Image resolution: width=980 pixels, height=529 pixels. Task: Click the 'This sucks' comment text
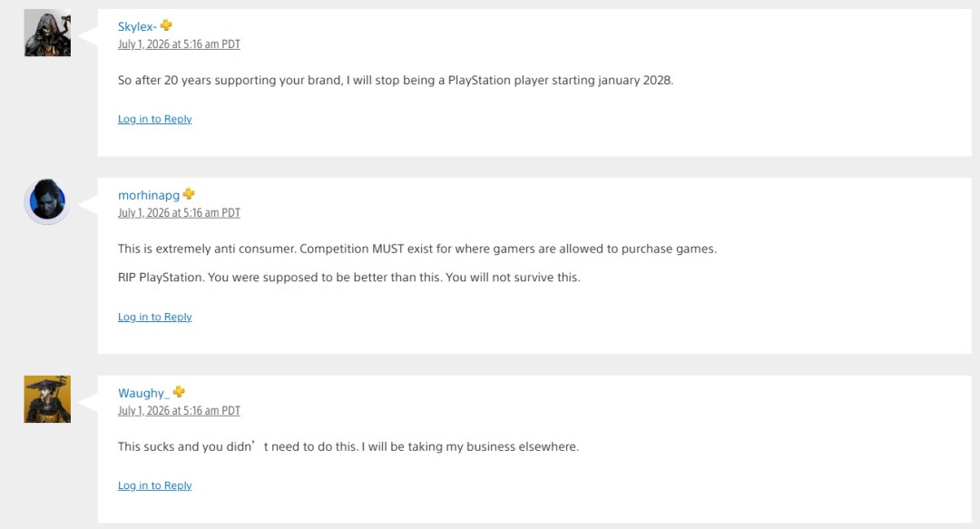[348, 446]
